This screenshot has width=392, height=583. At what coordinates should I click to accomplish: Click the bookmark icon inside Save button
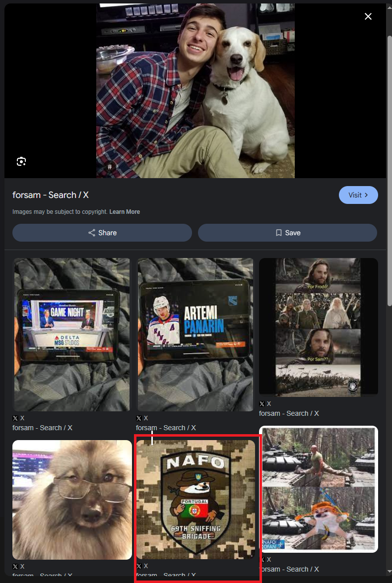coord(278,233)
